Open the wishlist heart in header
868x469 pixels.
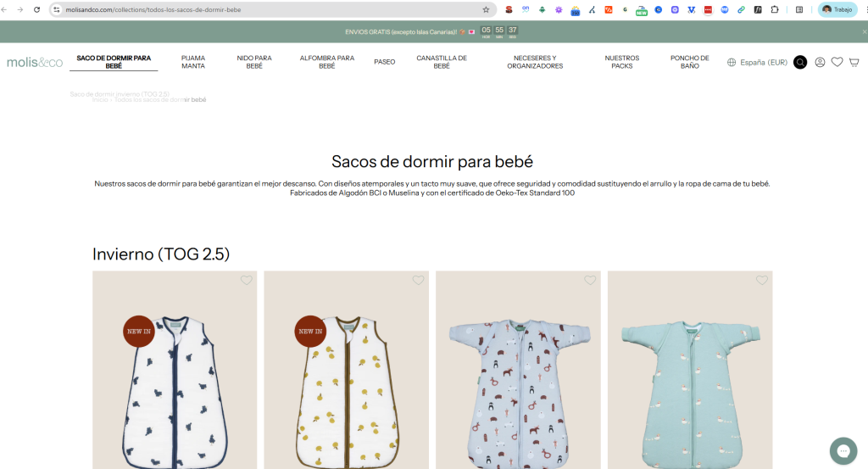[x=837, y=62]
